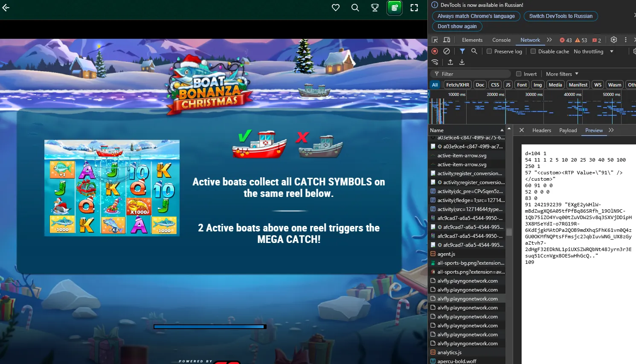Open the game search magnifier icon
This screenshot has width=636, height=364.
pos(355,8)
